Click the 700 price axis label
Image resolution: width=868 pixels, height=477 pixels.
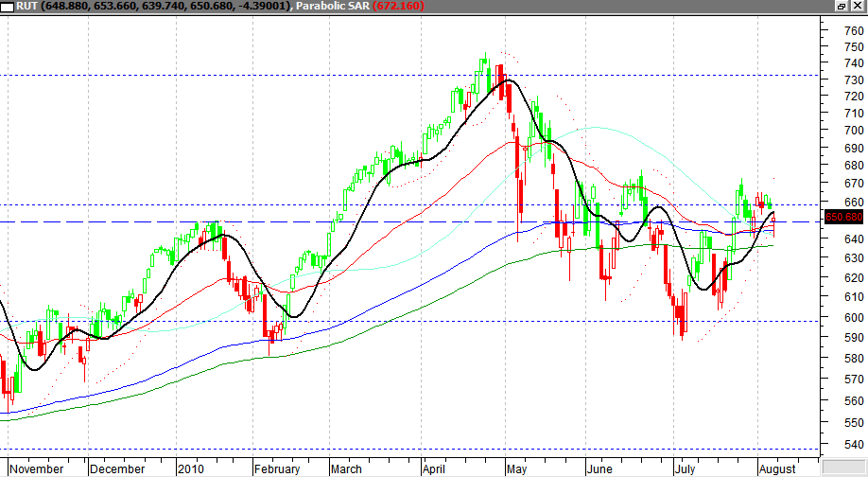coord(854,131)
